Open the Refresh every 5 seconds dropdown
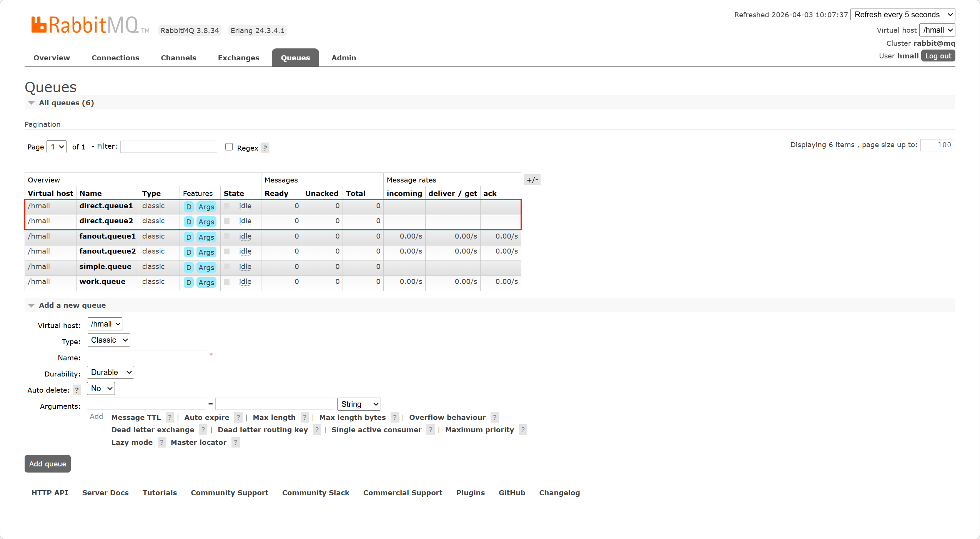Viewport: 980px width, 539px height. tap(902, 15)
